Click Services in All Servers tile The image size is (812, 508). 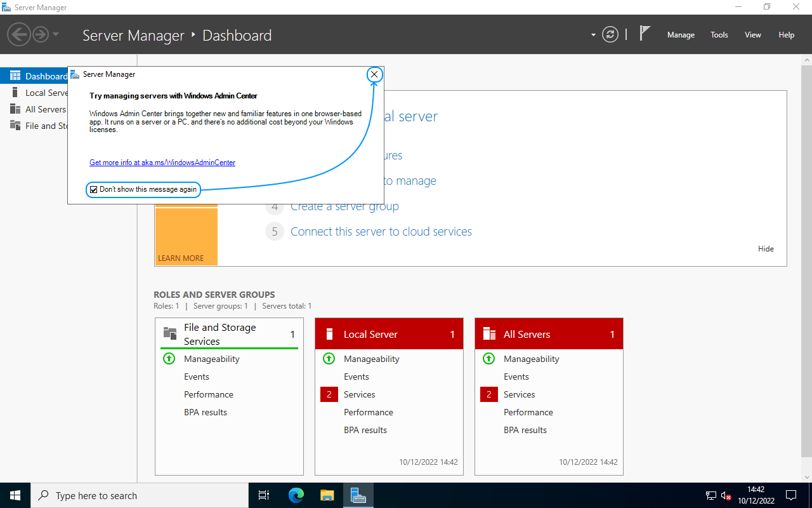point(520,394)
